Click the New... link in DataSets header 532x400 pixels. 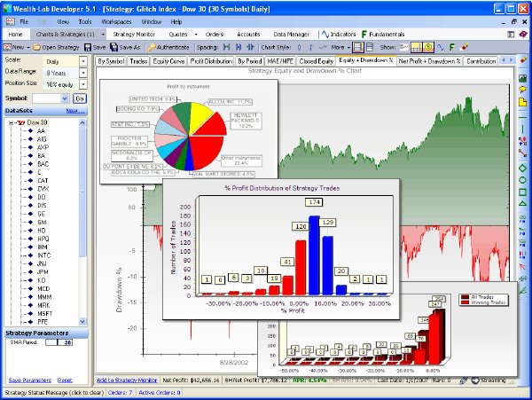pyautogui.click(x=75, y=111)
